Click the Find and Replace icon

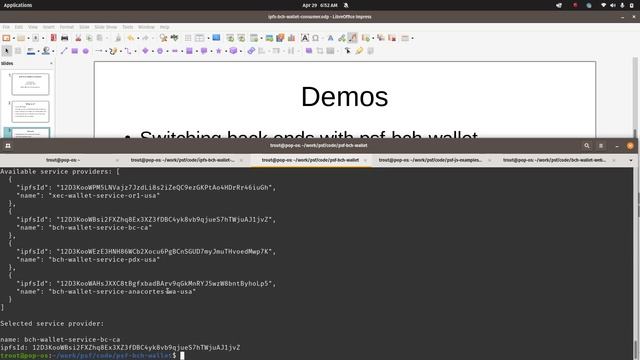coord(163,38)
